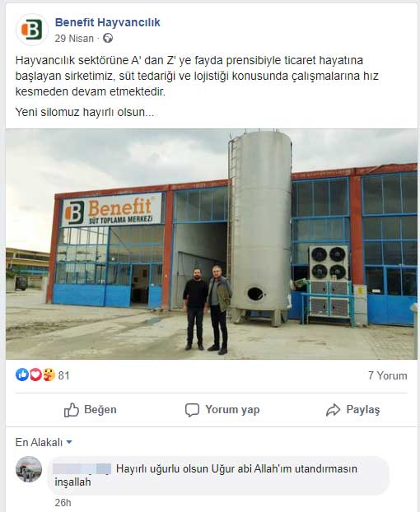Click the Benefit Hayvancılık page logo avatar

click(x=31, y=30)
